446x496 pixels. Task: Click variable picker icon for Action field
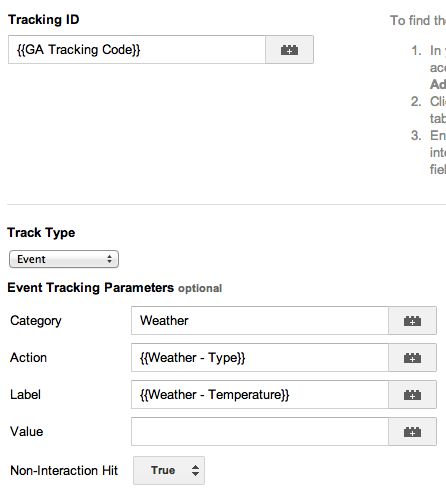click(412, 358)
